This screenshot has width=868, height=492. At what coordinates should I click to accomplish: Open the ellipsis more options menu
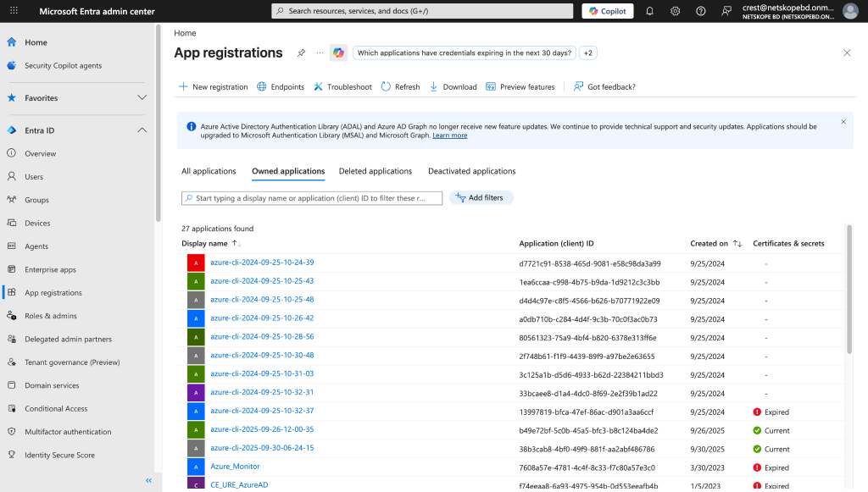coord(320,53)
